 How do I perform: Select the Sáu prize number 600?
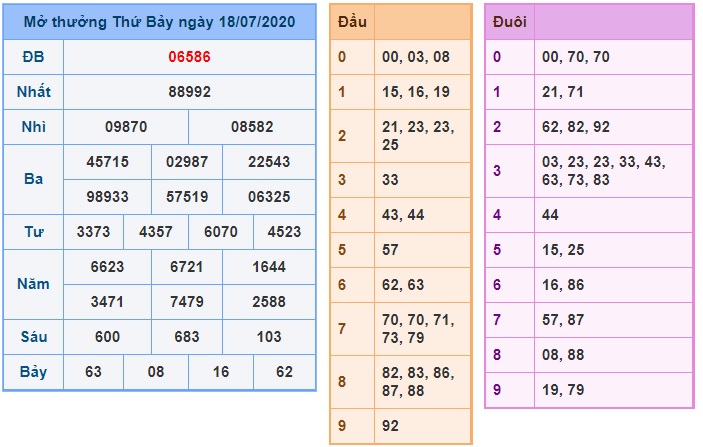tap(108, 337)
